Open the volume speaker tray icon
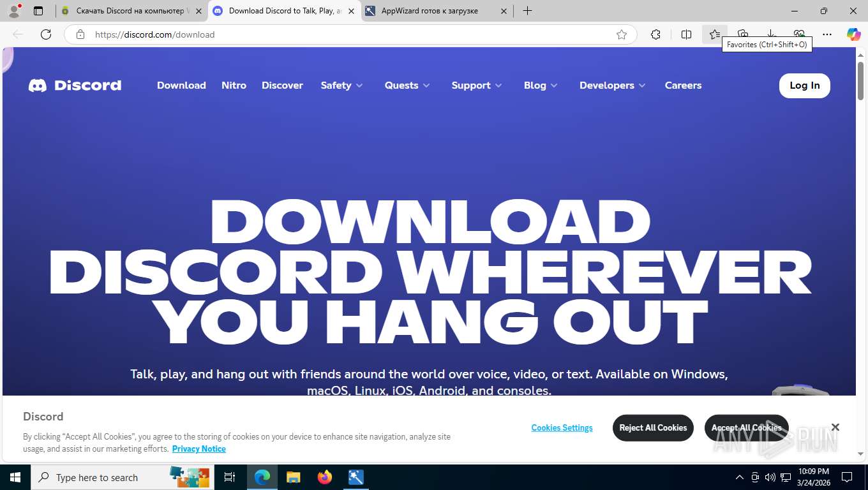Viewport: 868px width, 490px height. tap(770, 477)
